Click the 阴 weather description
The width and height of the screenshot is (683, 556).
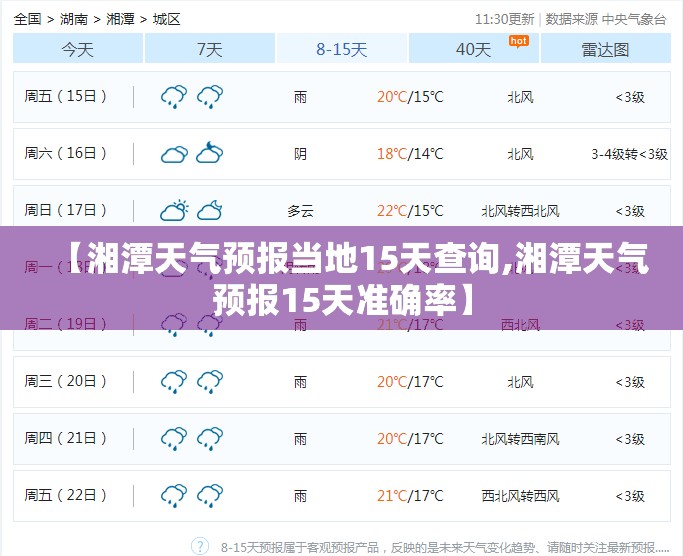click(300, 154)
